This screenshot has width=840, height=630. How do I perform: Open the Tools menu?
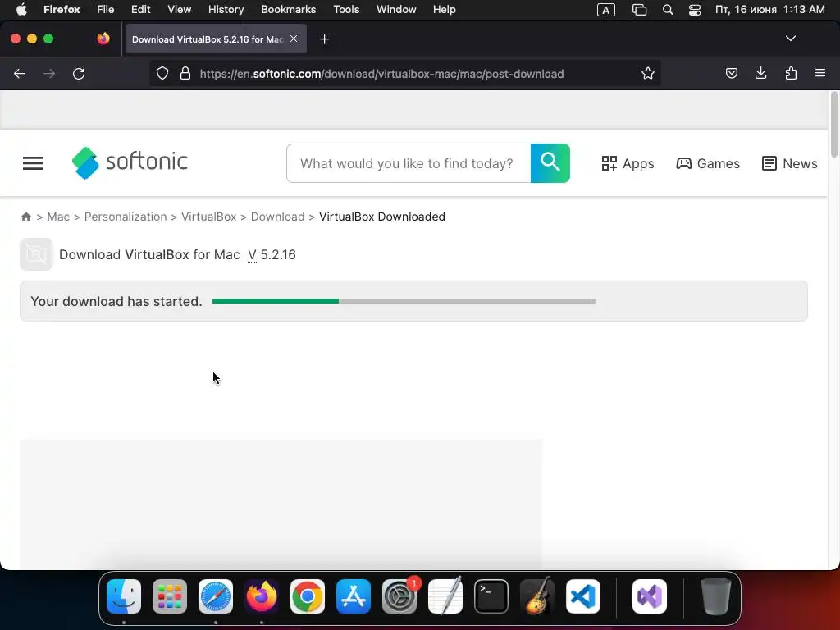click(x=346, y=9)
